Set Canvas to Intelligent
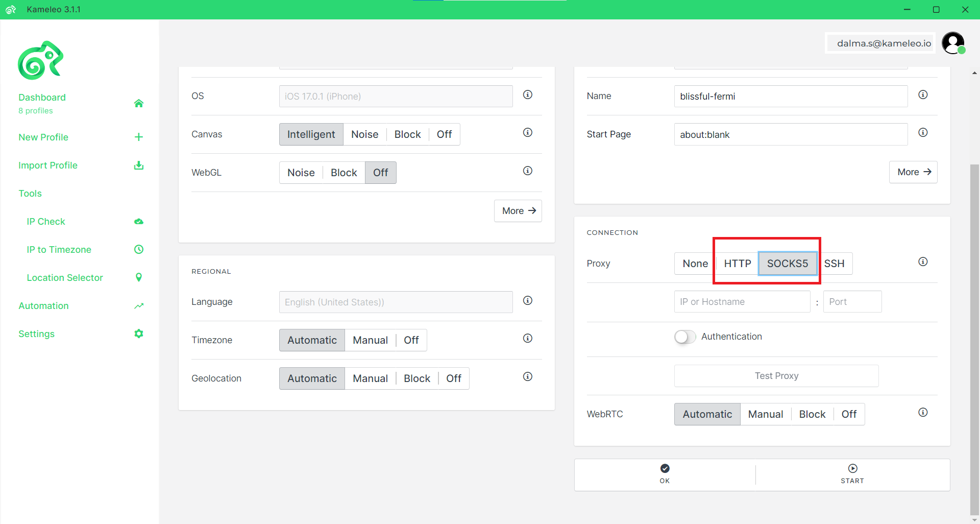Viewport: 980px width, 524px height. pyautogui.click(x=311, y=134)
